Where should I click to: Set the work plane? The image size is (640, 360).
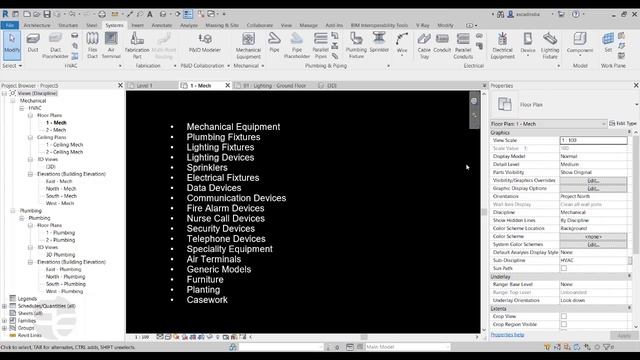pyautogui.click(x=608, y=43)
